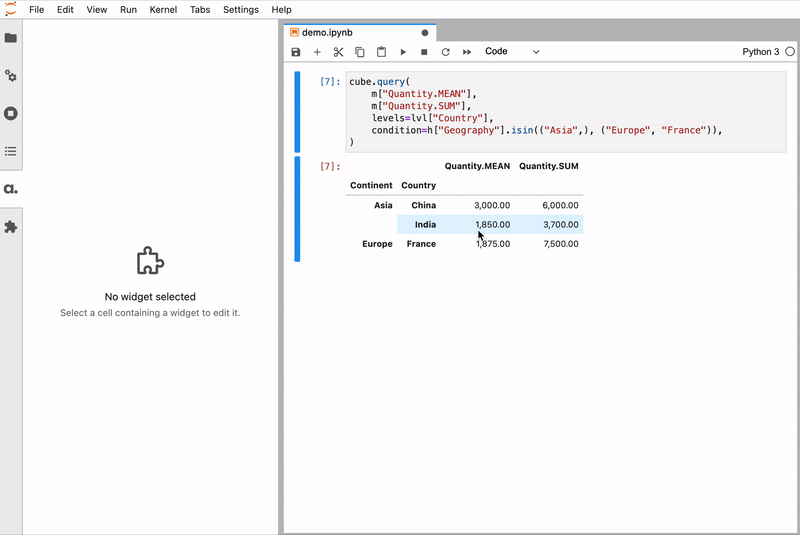The image size is (800, 535).
Task: Open the Settings menu
Action: click(240, 9)
